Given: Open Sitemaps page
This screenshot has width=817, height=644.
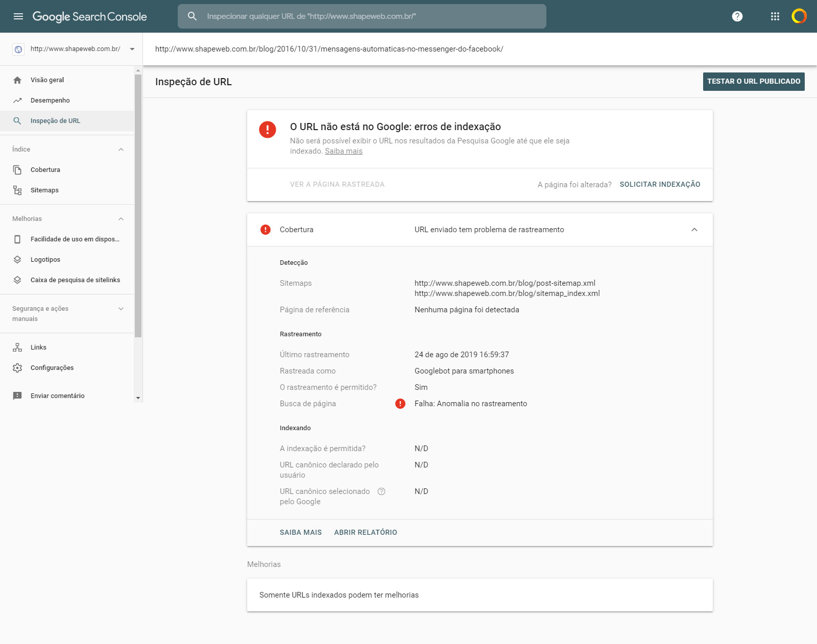Looking at the screenshot, I should tap(67, 190).
